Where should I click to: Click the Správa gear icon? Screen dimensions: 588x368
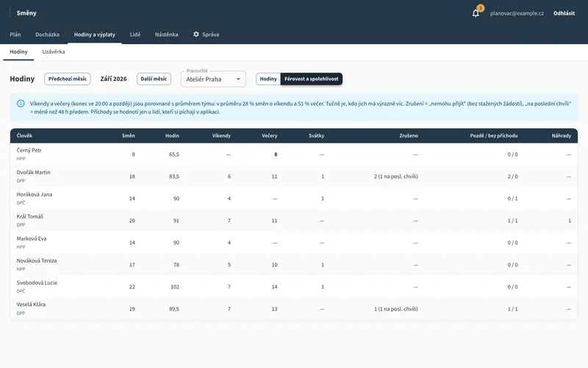point(196,34)
